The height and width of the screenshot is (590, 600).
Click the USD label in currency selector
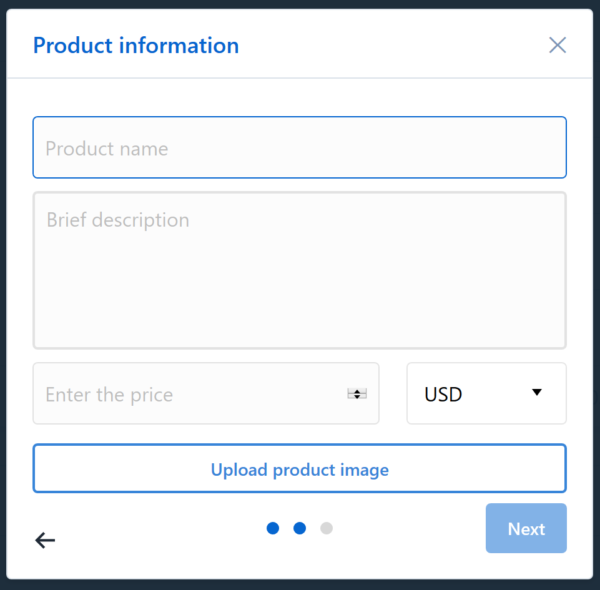pyautogui.click(x=443, y=394)
